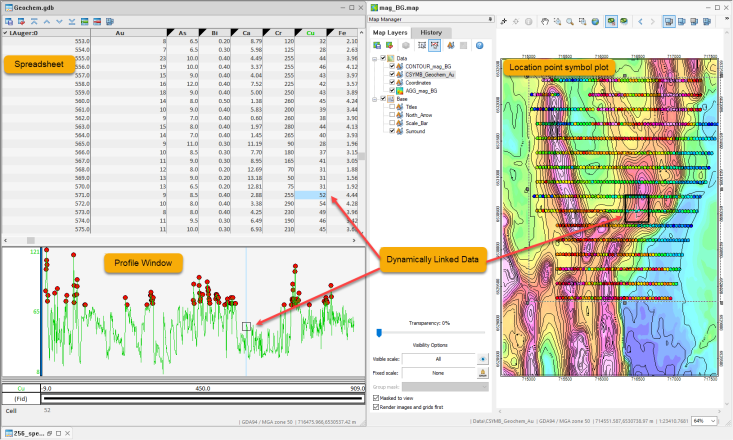Click the Cu column header
This screenshot has width=733, height=440.
pos(311,33)
